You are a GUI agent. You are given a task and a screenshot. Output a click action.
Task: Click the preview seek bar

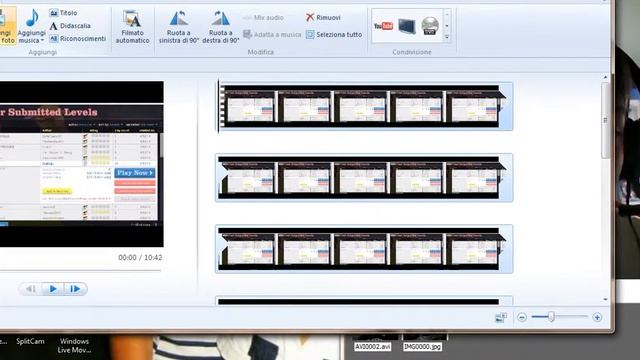[80, 270]
